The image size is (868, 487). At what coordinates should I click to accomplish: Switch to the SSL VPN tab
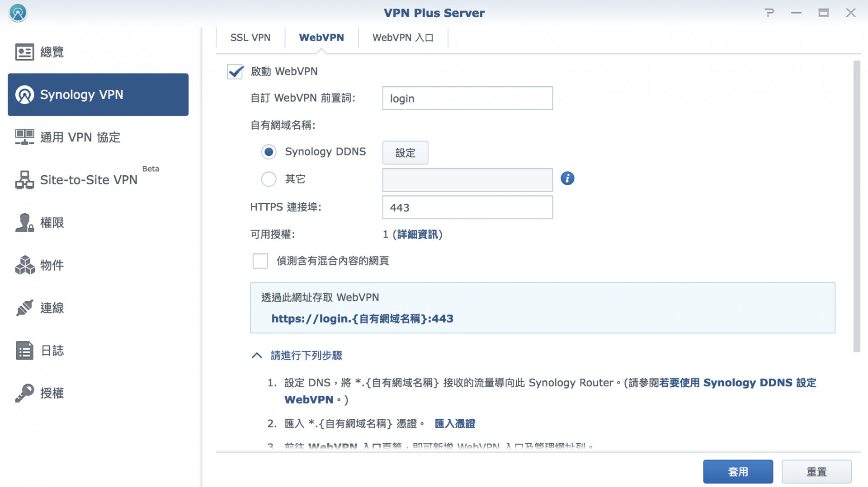[x=250, y=37]
